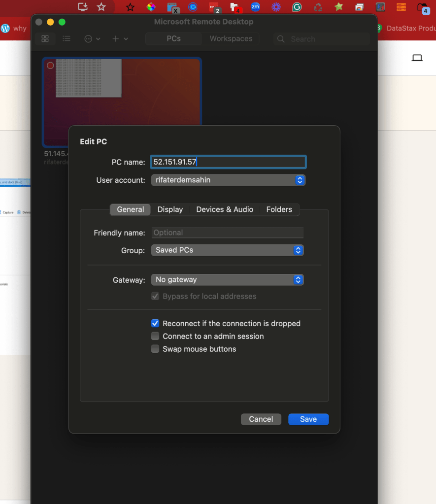Uncheck Reconnect if the connection is dropped
The height and width of the screenshot is (504, 436).
[x=155, y=323]
